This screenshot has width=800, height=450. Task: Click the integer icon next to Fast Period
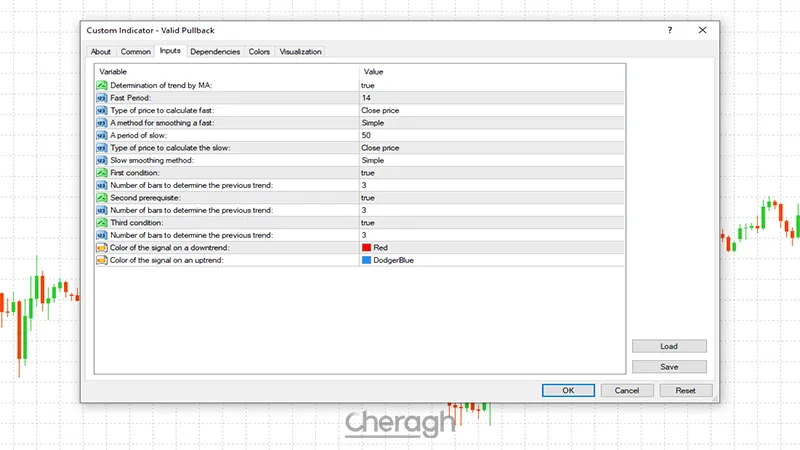[x=102, y=98]
